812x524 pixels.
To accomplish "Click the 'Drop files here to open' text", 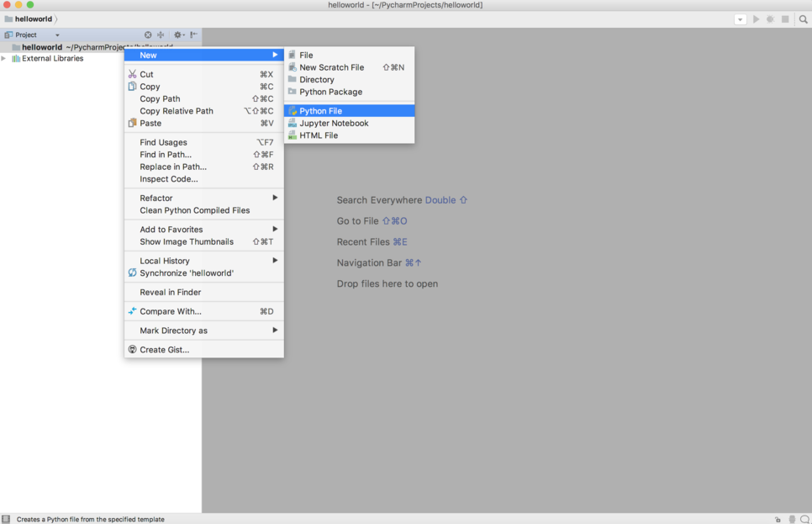I will click(388, 283).
